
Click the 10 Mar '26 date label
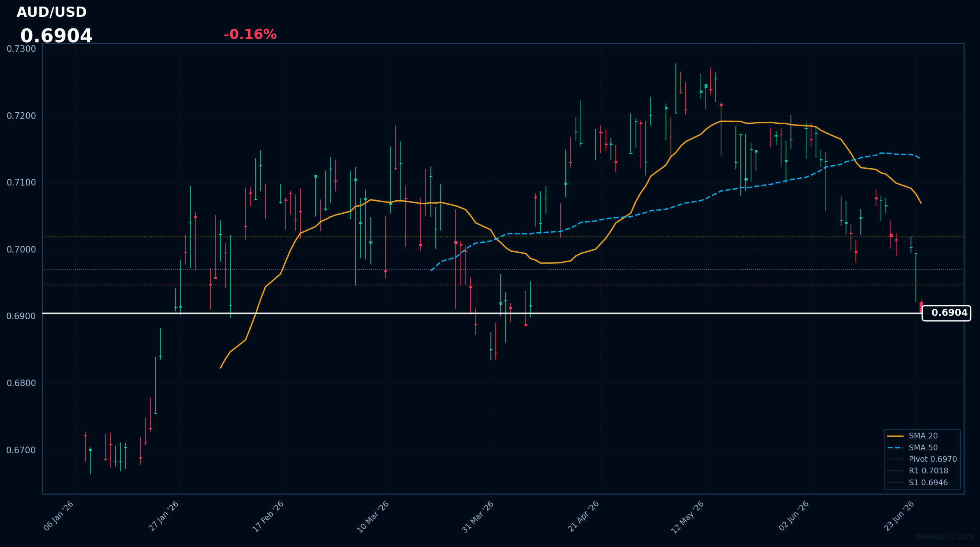373,517
